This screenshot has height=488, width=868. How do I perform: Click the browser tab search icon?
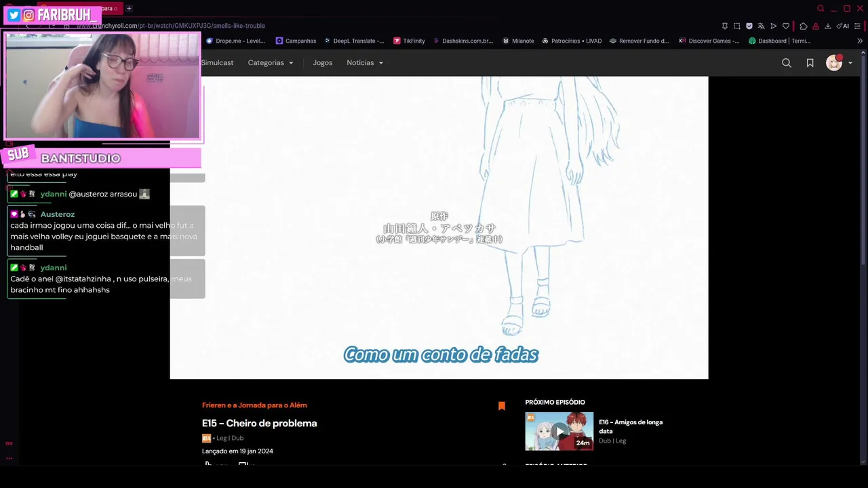click(x=821, y=8)
